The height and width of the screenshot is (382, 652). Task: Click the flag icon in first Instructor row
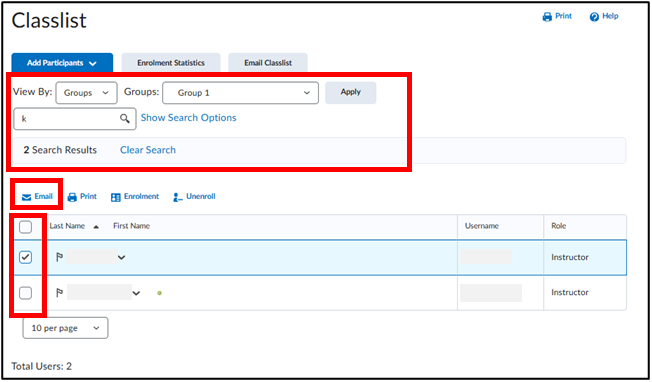[x=59, y=257]
